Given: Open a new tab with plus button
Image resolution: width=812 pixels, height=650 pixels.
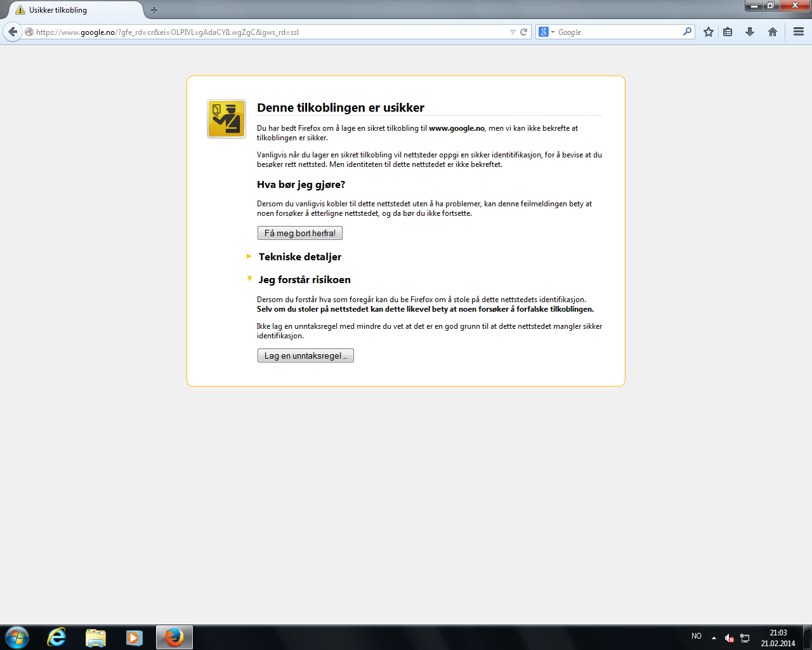Looking at the screenshot, I should tap(154, 10).
